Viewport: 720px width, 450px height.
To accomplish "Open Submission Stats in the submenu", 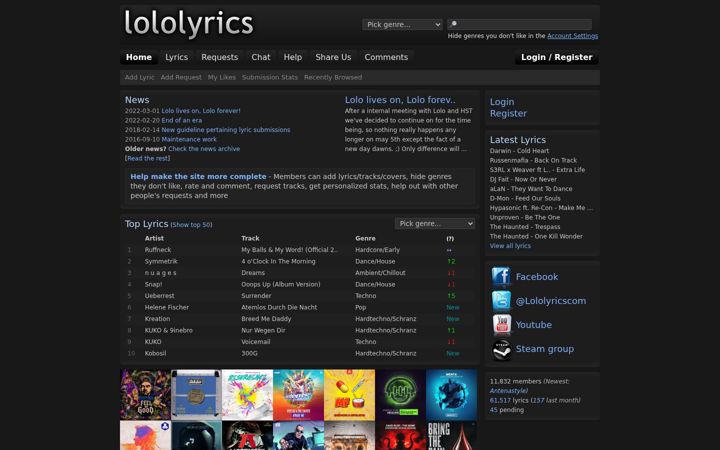I will click(x=270, y=77).
